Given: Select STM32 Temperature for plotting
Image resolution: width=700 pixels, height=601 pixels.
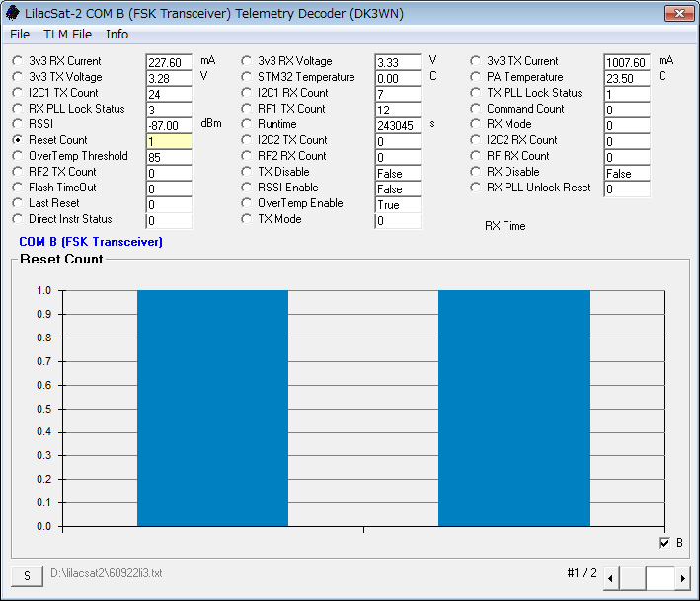Looking at the screenshot, I should point(247,77).
